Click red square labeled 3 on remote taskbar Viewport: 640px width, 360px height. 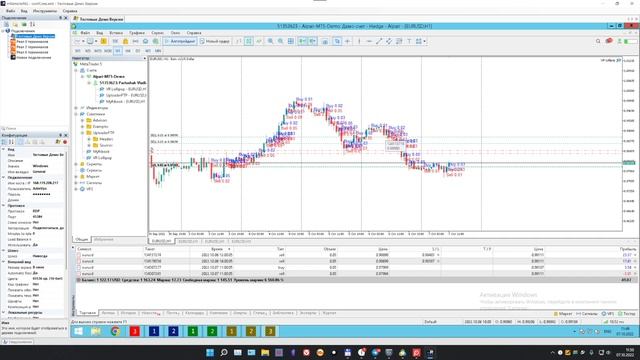coord(135,331)
